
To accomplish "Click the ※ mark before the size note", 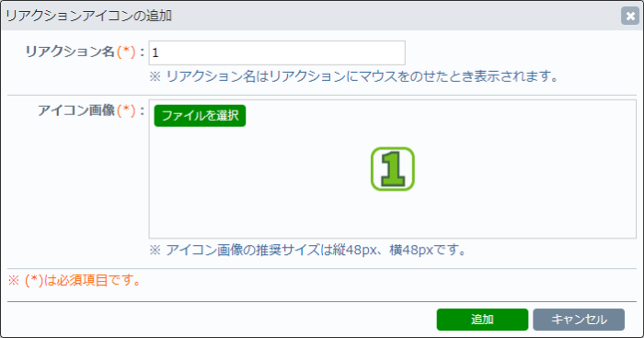I will coord(155,250).
